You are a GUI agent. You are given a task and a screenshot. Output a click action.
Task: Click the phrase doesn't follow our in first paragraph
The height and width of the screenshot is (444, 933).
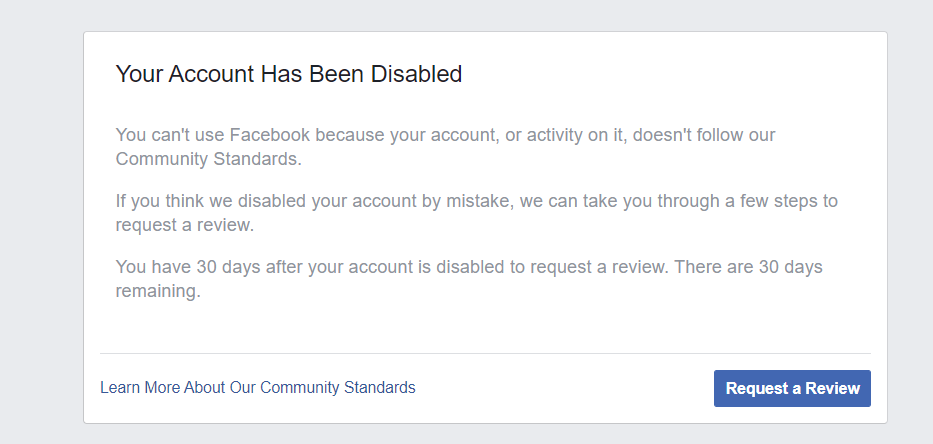tap(703, 135)
